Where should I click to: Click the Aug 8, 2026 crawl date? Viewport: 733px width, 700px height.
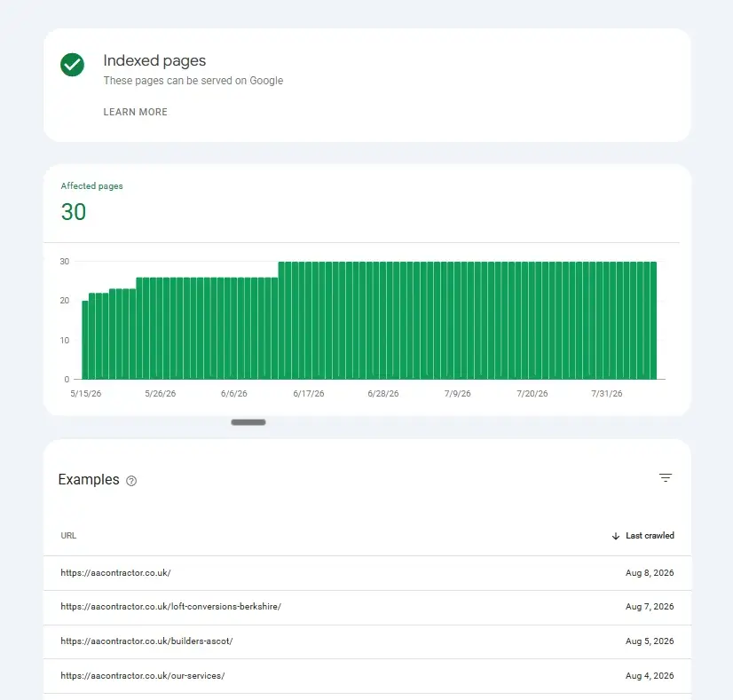tap(650, 573)
